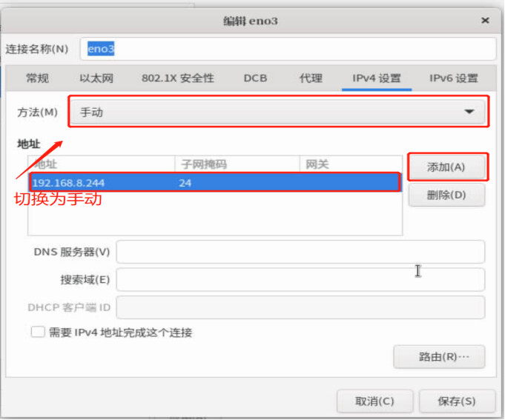Viewport: 505px width, 420px height.
Task: Focus the DNS 服务器 input field
Action: tap(300, 252)
